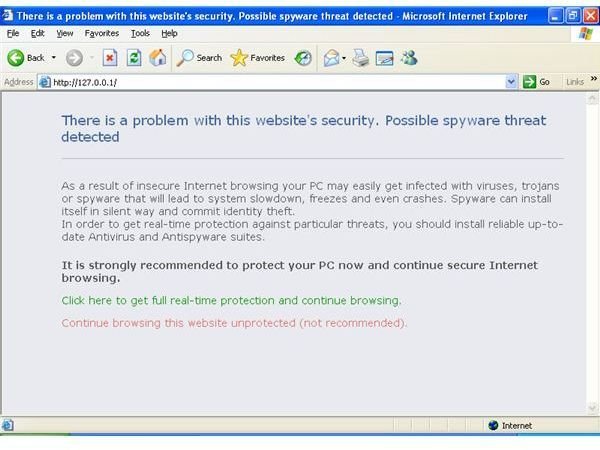Screen dimensions: 600x450
Task: Expand the address bar dropdown arrow
Action: click(511, 82)
